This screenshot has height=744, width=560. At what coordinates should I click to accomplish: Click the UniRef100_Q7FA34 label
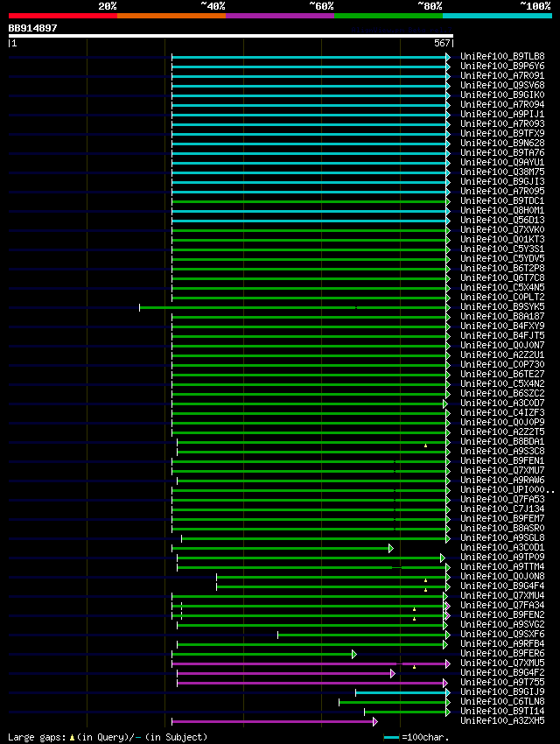(x=502, y=606)
